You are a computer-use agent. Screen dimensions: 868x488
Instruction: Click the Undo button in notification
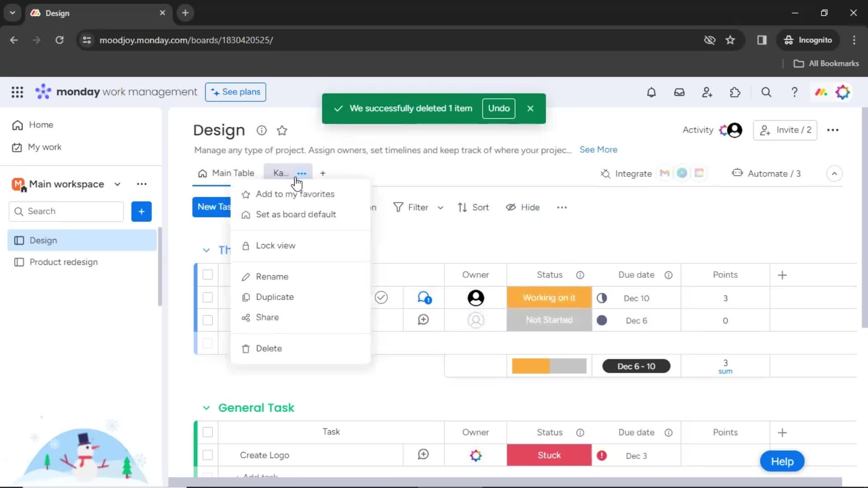point(498,108)
